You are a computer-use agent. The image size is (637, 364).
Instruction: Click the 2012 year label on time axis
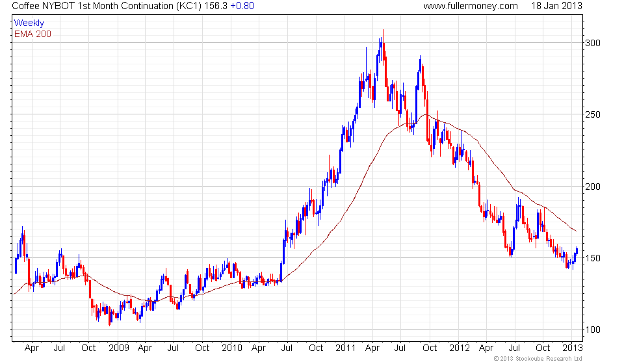tap(460, 348)
